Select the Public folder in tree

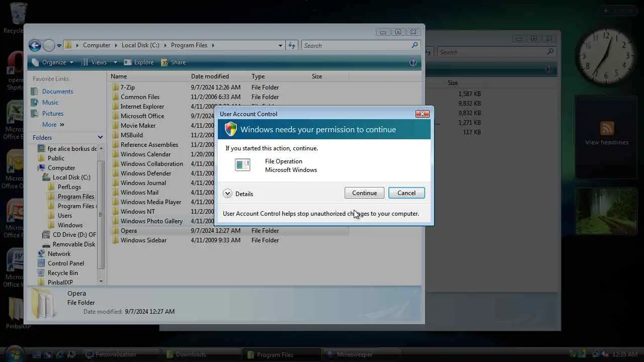coord(56,158)
